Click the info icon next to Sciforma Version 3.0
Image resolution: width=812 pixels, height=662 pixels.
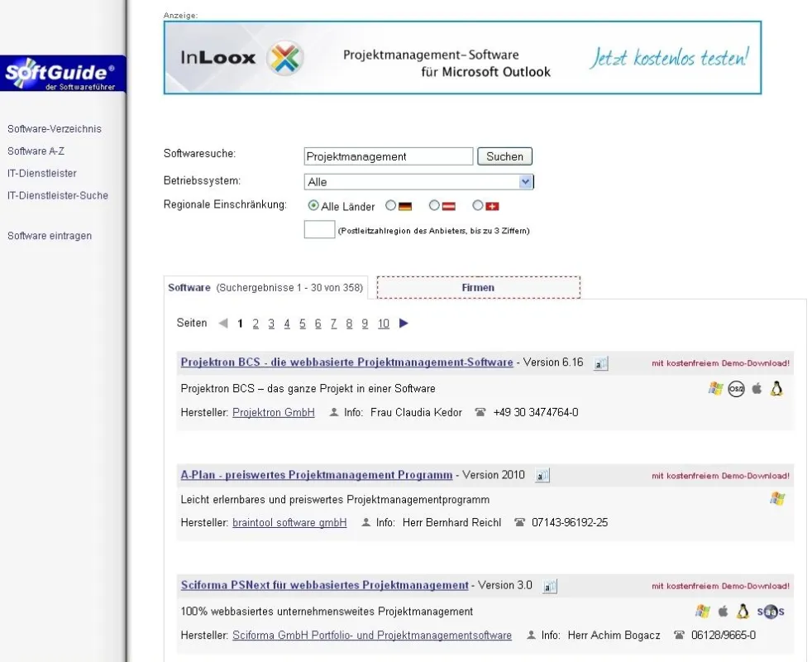coord(549,587)
